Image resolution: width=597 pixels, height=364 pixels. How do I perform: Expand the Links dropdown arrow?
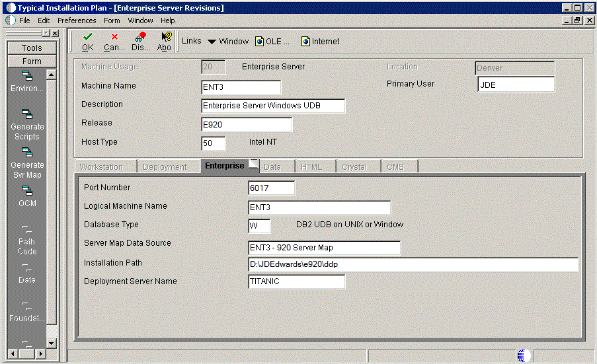(x=212, y=42)
